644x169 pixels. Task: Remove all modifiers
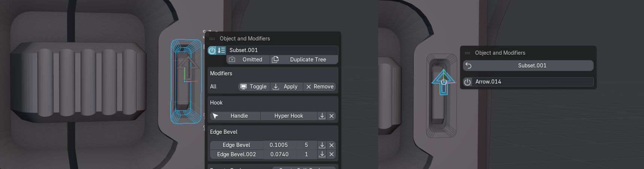pos(319,87)
